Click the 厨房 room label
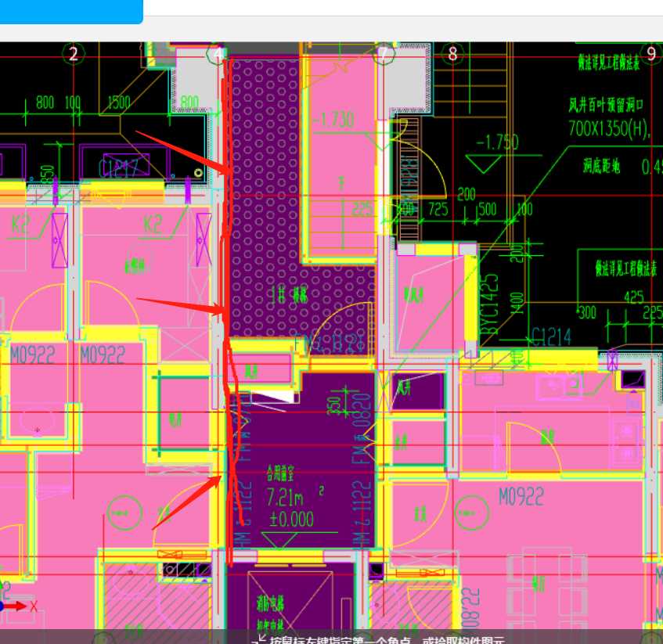The image size is (663, 644). point(547,437)
